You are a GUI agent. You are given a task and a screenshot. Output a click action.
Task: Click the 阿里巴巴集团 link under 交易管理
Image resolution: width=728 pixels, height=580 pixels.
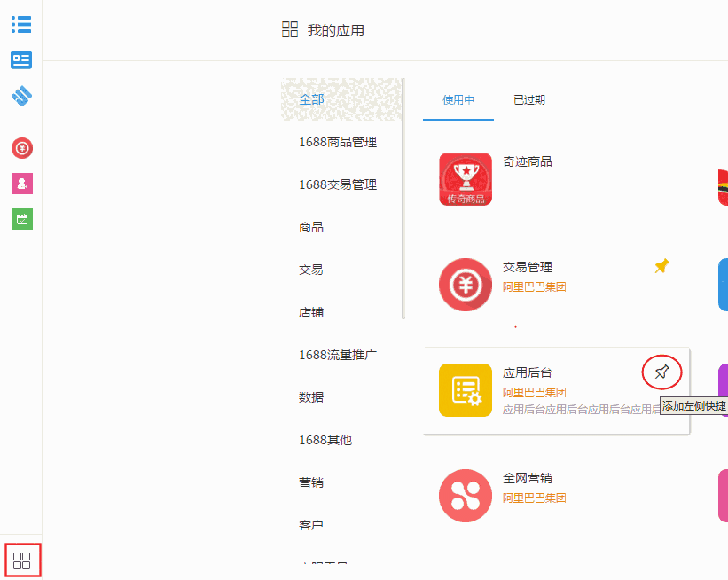pos(533,286)
